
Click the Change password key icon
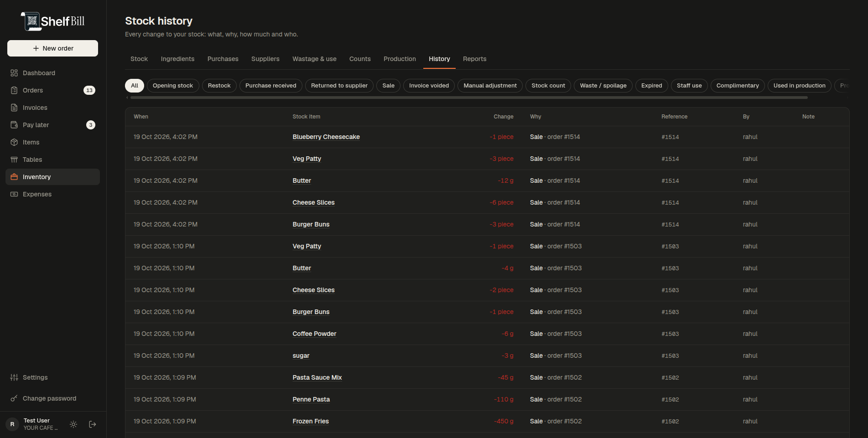pos(14,398)
